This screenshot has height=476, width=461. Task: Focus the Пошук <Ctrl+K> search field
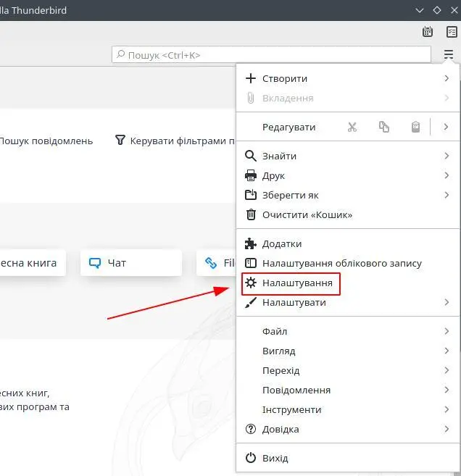[271, 54]
